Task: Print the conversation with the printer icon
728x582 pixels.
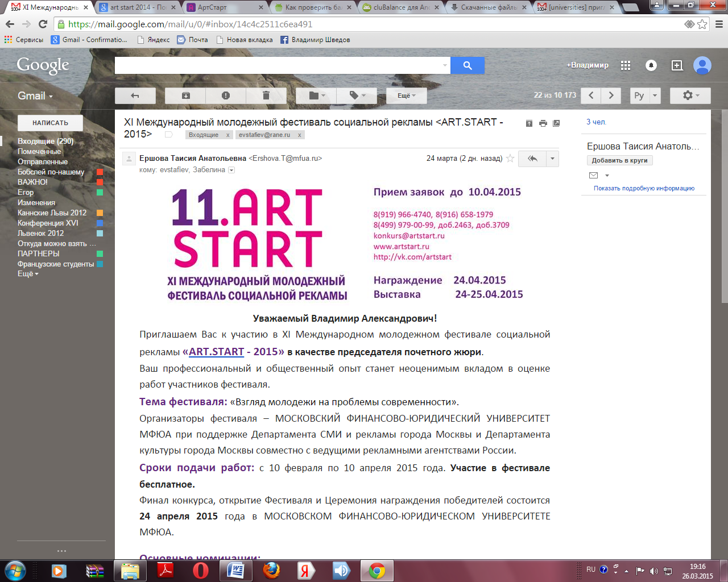Action: pyautogui.click(x=543, y=123)
